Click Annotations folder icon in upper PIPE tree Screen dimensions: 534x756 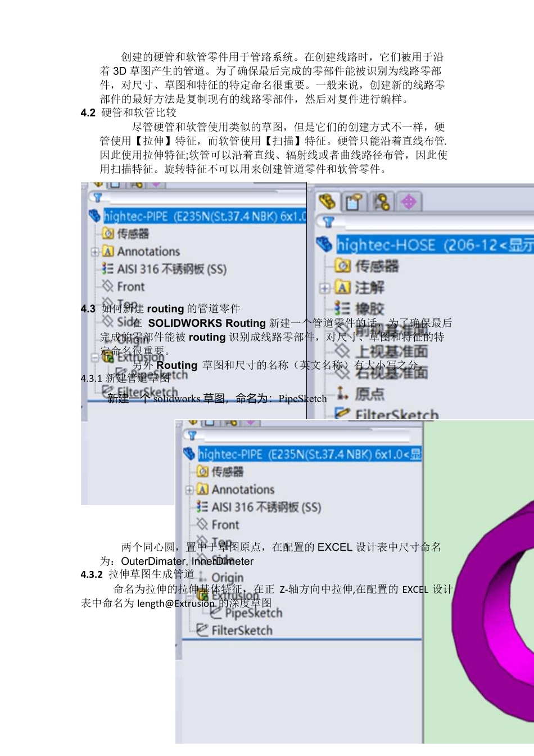pos(108,251)
